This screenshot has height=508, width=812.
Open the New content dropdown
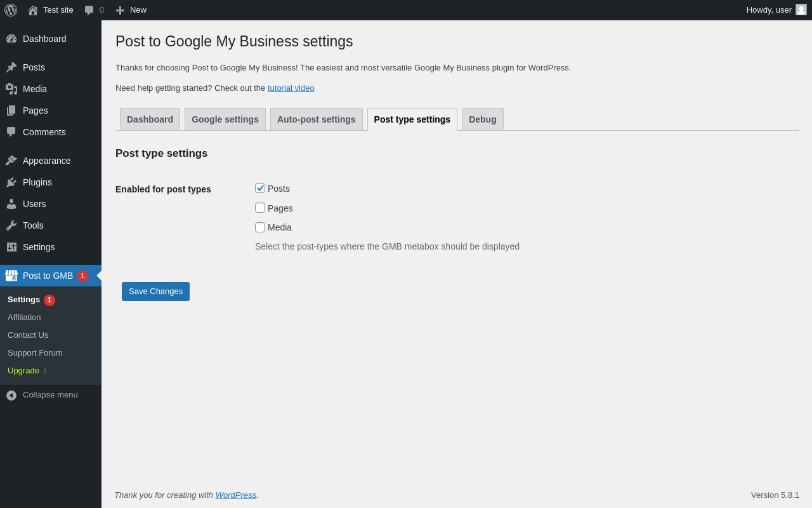coord(131,10)
